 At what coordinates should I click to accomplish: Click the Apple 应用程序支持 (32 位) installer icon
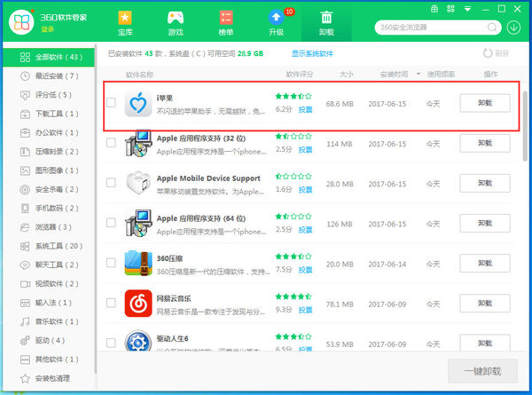coord(138,143)
